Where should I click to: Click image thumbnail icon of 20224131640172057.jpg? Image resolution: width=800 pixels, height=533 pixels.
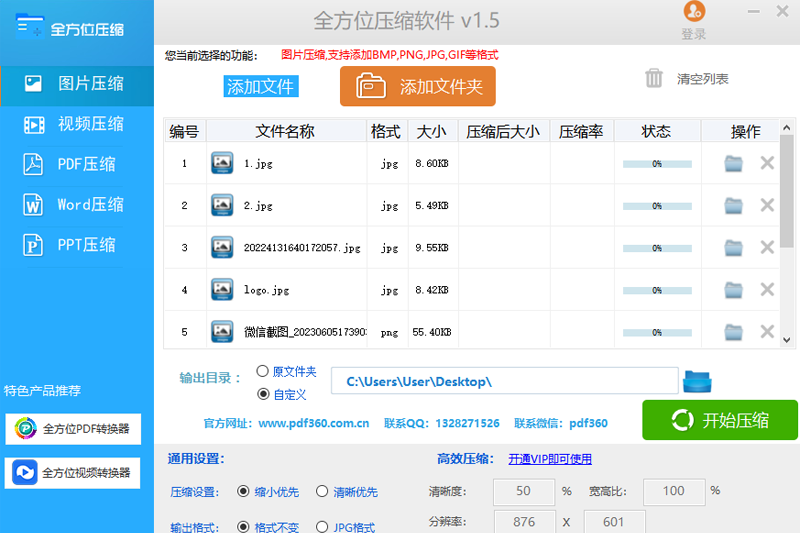(x=222, y=247)
